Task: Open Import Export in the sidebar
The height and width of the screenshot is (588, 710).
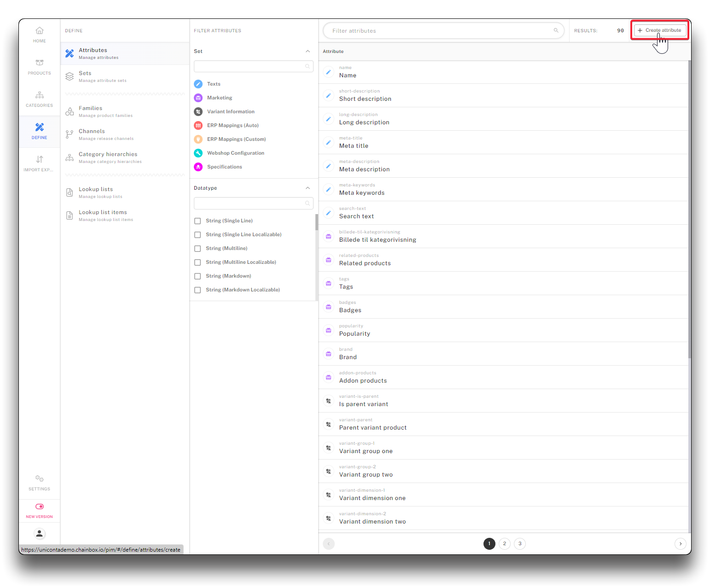Action: coord(40,163)
